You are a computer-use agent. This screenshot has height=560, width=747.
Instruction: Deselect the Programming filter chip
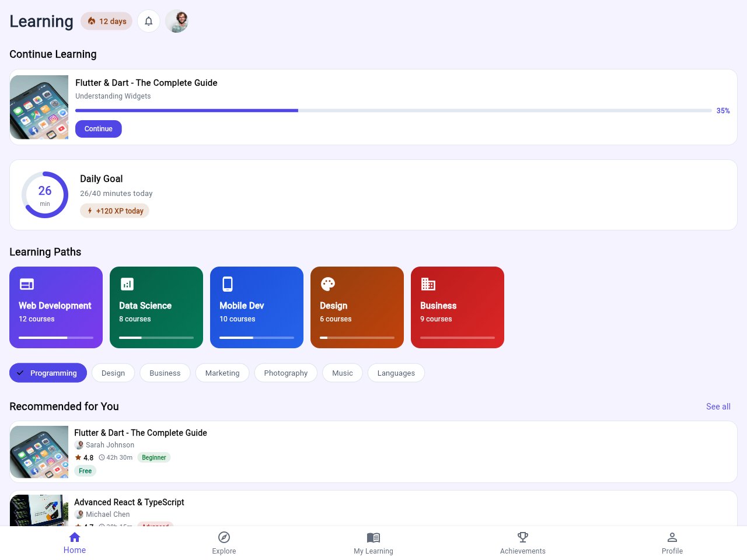[x=48, y=373]
